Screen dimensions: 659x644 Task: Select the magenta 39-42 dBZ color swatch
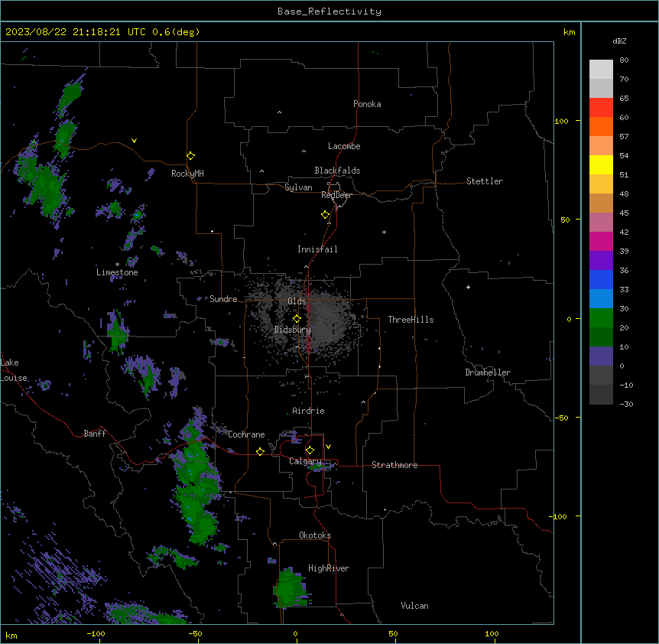(601, 241)
